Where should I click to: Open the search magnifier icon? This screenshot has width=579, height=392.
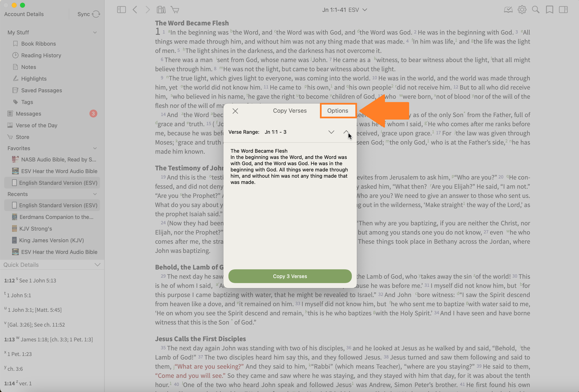(535, 10)
